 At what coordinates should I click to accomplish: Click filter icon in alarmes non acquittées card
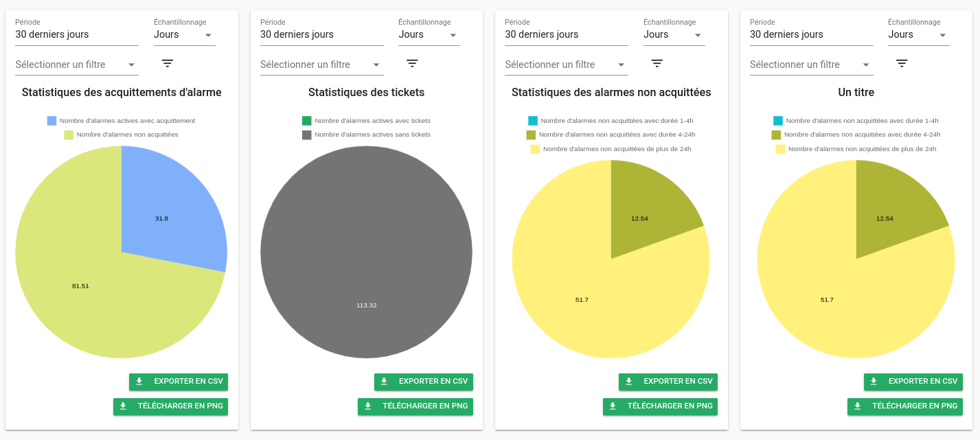click(x=657, y=63)
